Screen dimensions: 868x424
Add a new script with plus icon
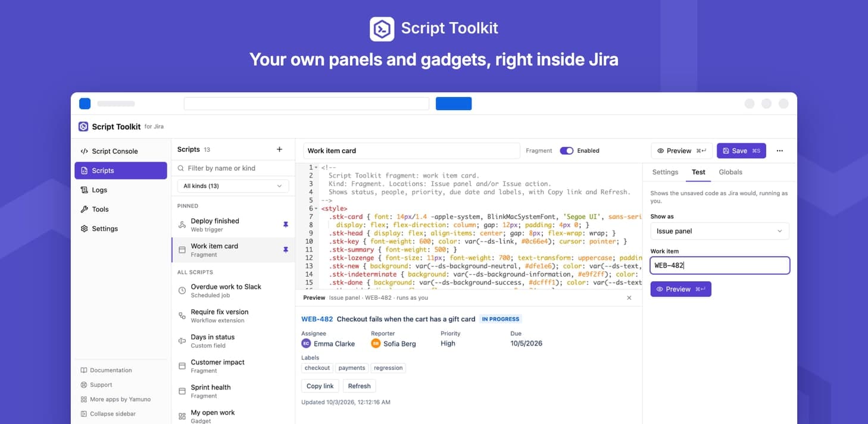[x=279, y=149]
